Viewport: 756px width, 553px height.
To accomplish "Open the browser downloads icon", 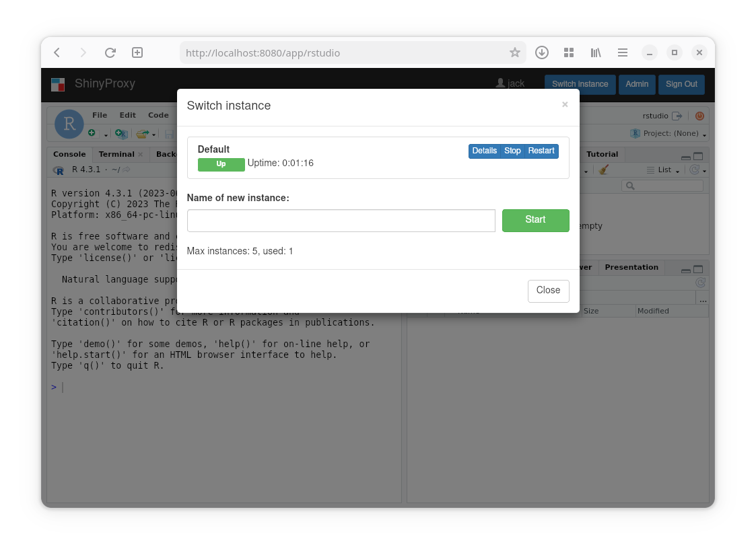I will point(541,52).
